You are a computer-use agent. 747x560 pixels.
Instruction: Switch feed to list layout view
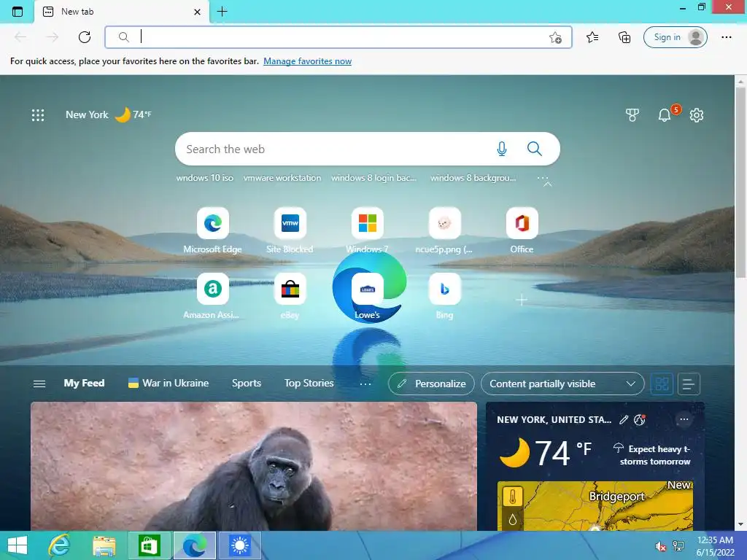click(x=689, y=384)
